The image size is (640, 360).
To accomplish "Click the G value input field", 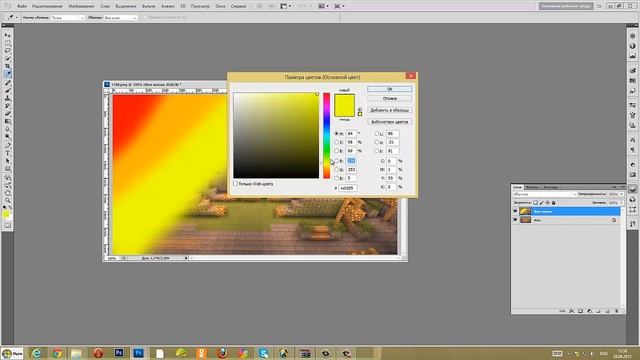I will 351,169.
